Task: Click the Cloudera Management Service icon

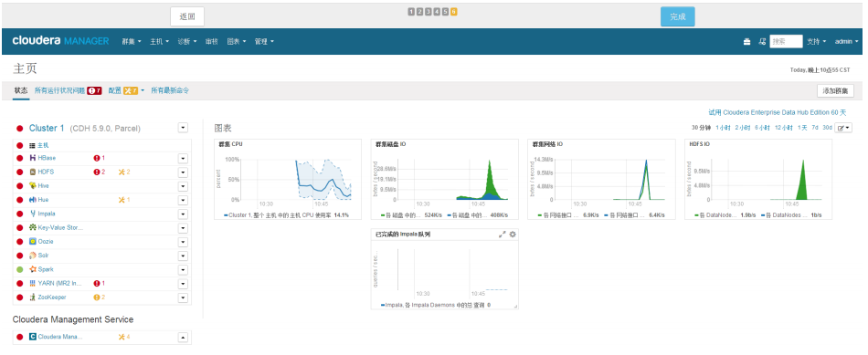Action: coord(33,337)
